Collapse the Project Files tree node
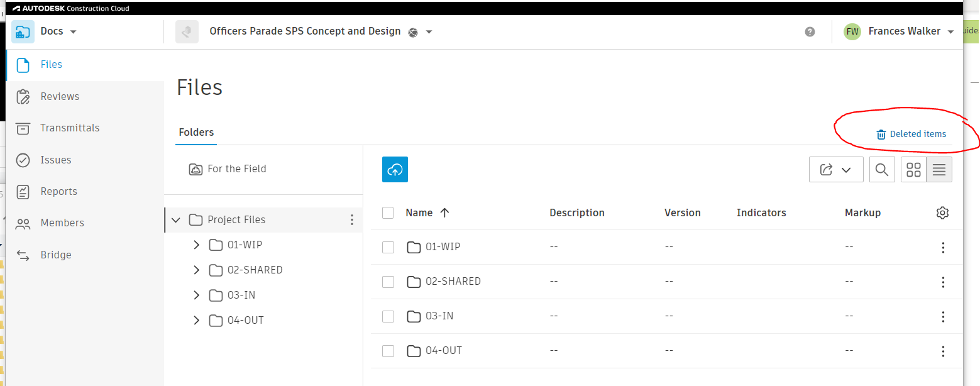This screenshot has height=386, width=980. pos(176,220)
